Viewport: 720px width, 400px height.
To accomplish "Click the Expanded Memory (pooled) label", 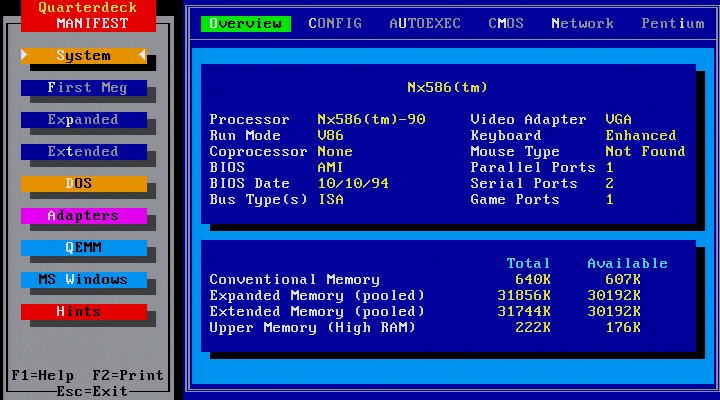I will click(317, 296).
